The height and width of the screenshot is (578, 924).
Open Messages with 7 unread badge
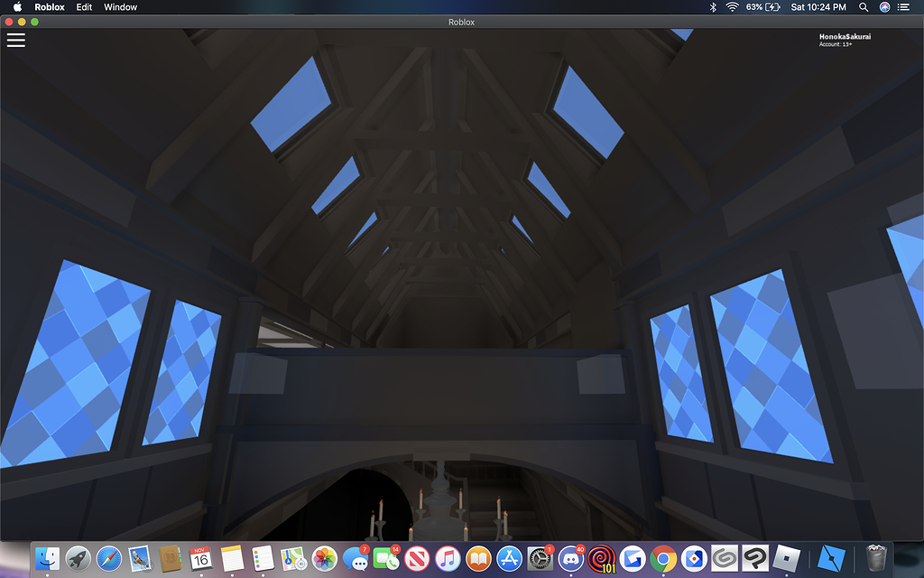356,558
